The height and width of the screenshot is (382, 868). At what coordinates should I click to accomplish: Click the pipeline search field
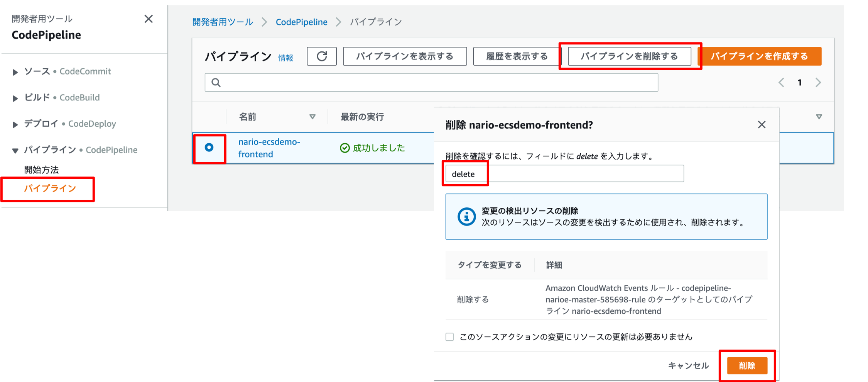click(x=431, y=82)
